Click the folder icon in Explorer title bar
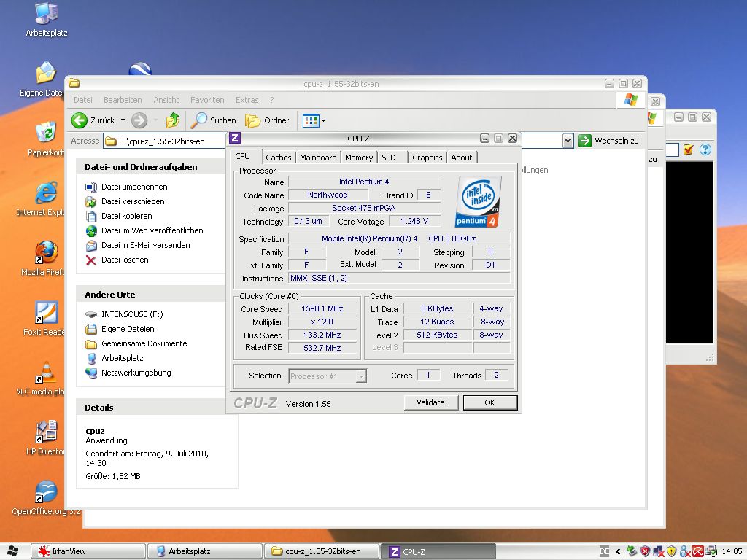The image size is (747, 560). click(x=74, y=83)
